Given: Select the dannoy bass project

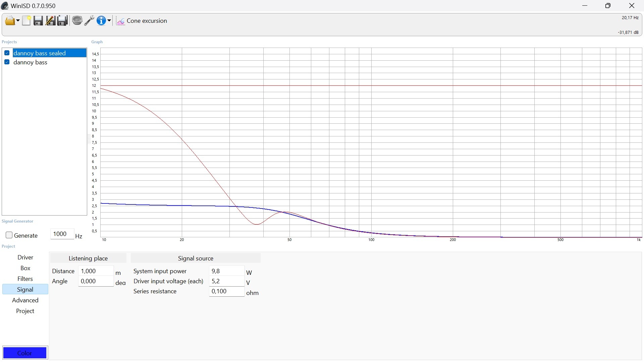Looking at the screenshot, I should pos(30,62).
